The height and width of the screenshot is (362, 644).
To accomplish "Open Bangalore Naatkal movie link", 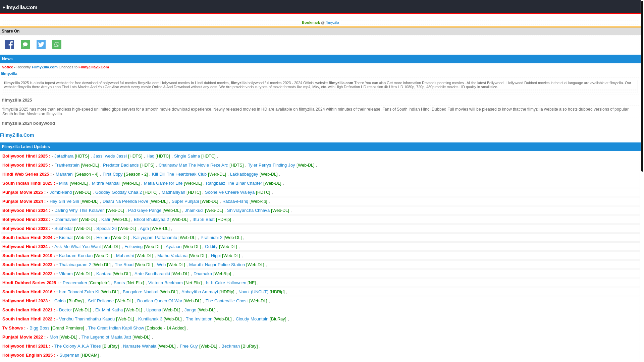I will click(141, 292).
